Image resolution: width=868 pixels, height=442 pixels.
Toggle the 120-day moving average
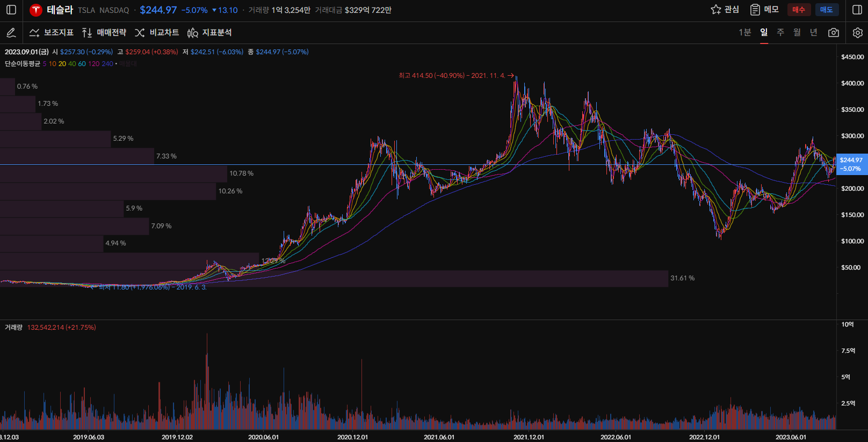tap(93, 64)
